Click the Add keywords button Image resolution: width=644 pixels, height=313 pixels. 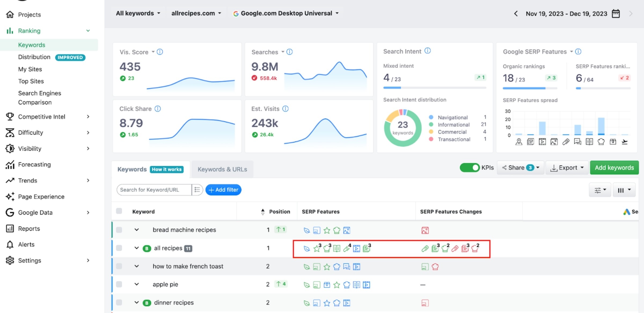pos(614,168)
